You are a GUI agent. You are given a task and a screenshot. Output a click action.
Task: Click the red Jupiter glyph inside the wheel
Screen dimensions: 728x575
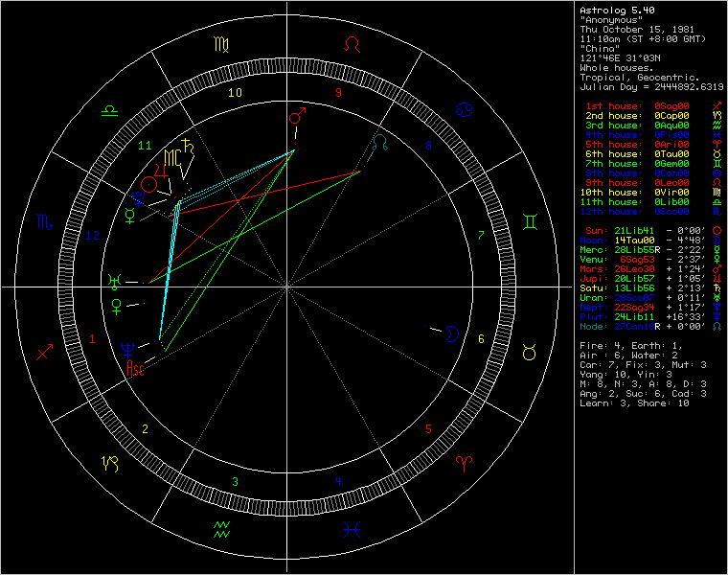pyautogui.click(x=161, y=172)
